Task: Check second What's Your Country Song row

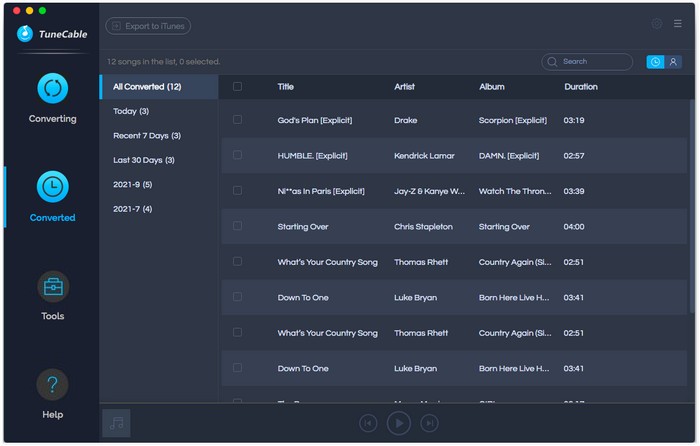Action: click(x=238, y=332)
